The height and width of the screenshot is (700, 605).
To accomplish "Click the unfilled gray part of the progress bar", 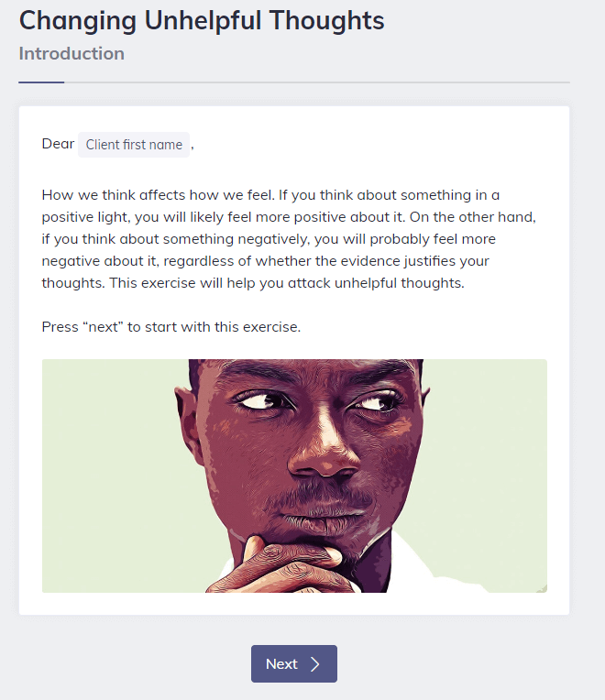I will point(317,82).
